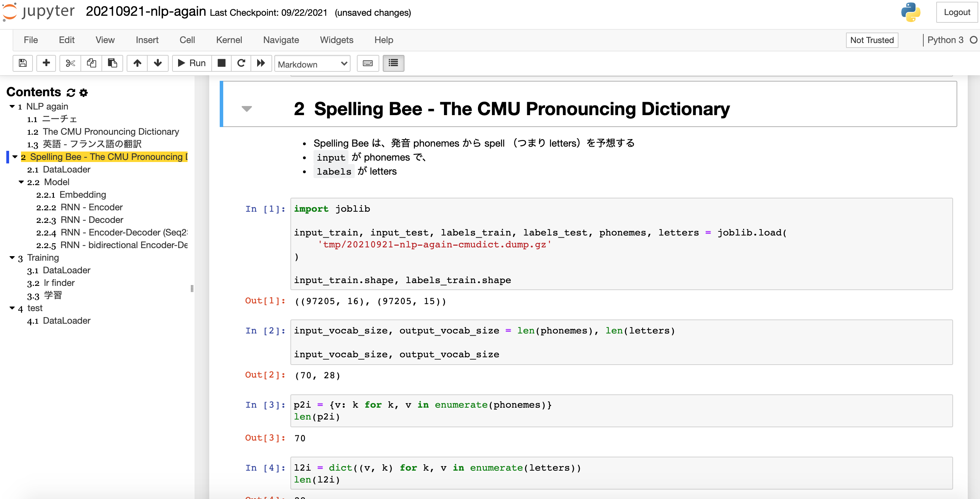Insert a new cell below with plus icon

[46, 63]
